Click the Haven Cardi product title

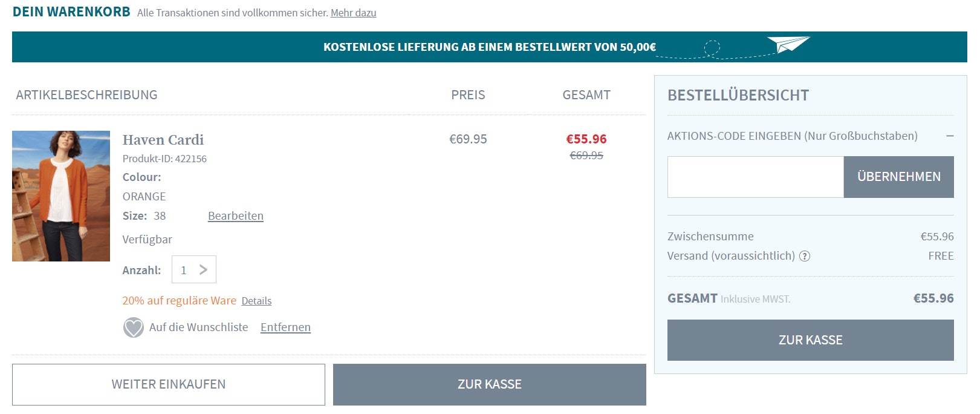(x=163, y=140)
